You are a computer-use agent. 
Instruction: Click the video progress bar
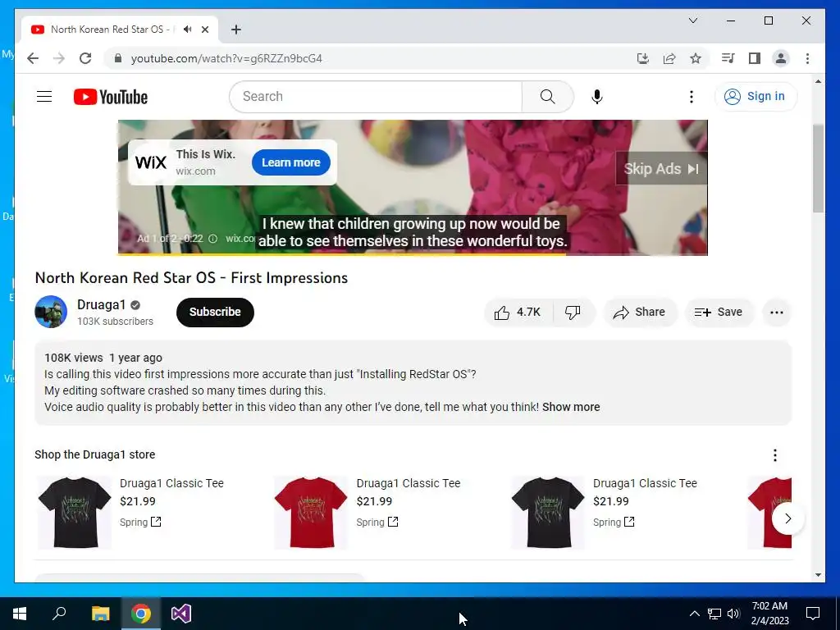[x=413, y=254]
